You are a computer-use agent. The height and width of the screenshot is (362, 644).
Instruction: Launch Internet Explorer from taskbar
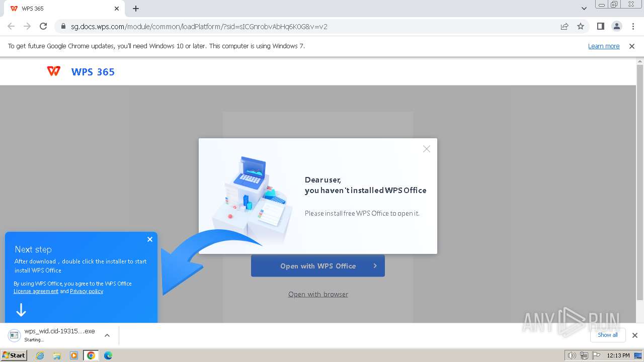(x=40, y=355)
